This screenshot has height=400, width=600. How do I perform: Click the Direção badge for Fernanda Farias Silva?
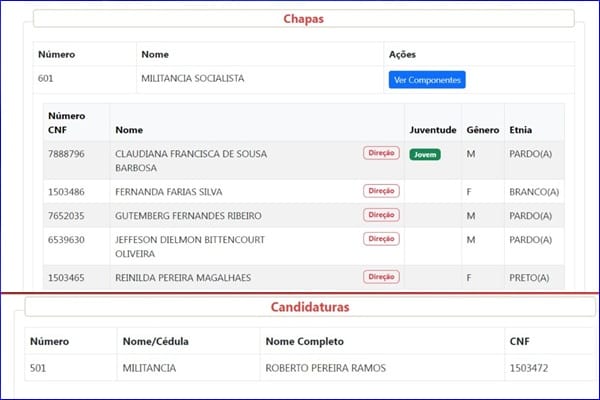[382, 191]
